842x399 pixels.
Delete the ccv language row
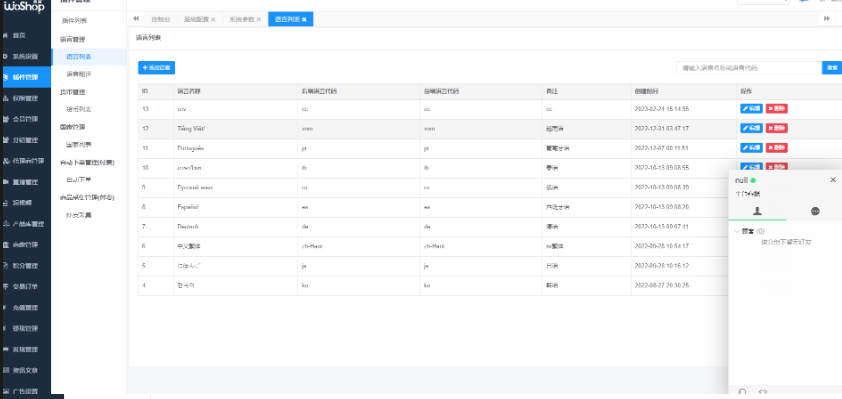pos(776,108)
